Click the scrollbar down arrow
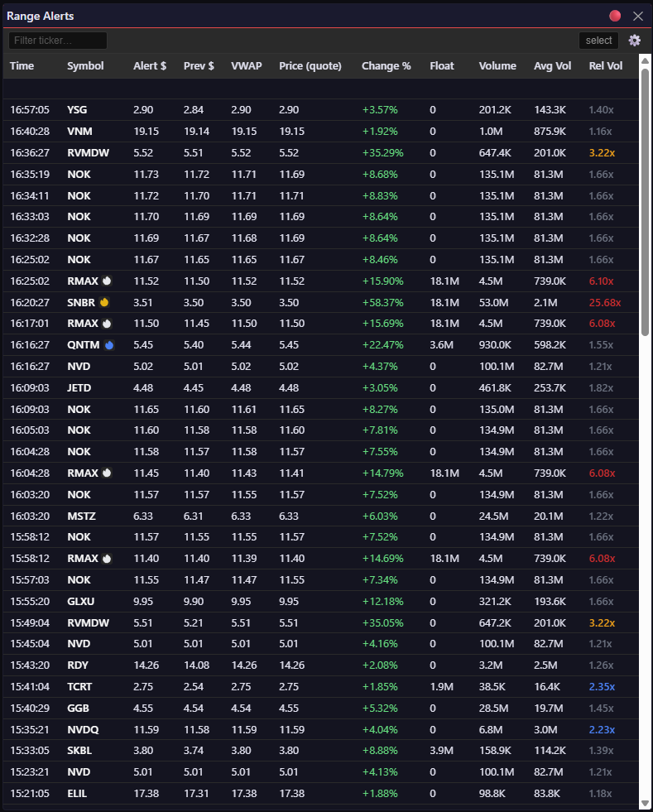Screen dimensions: 653x812 pyautogui.click(x=645, y=802)
